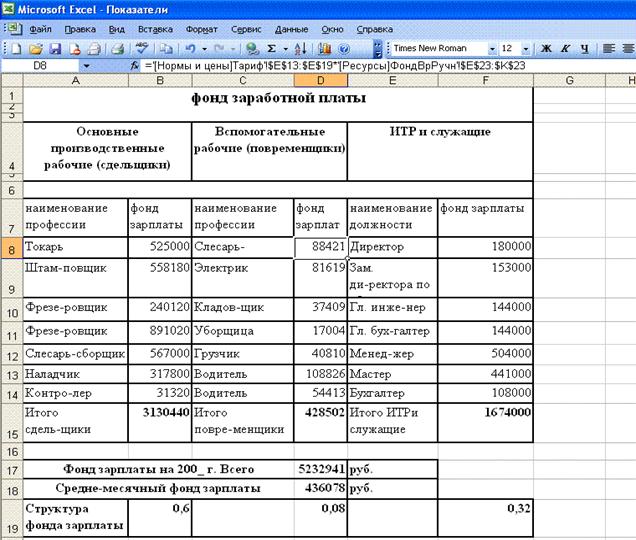Image resolution: width=636 pixels, height=540 pixels.
Task: Toggle Align Left alignment
Action: (x=609, y=49)
